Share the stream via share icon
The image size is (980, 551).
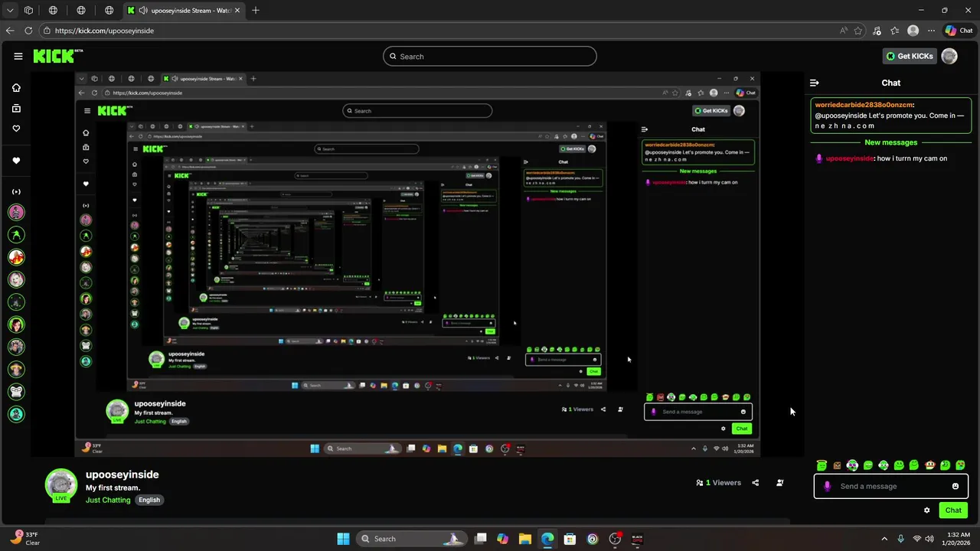[x=755, y=483]
